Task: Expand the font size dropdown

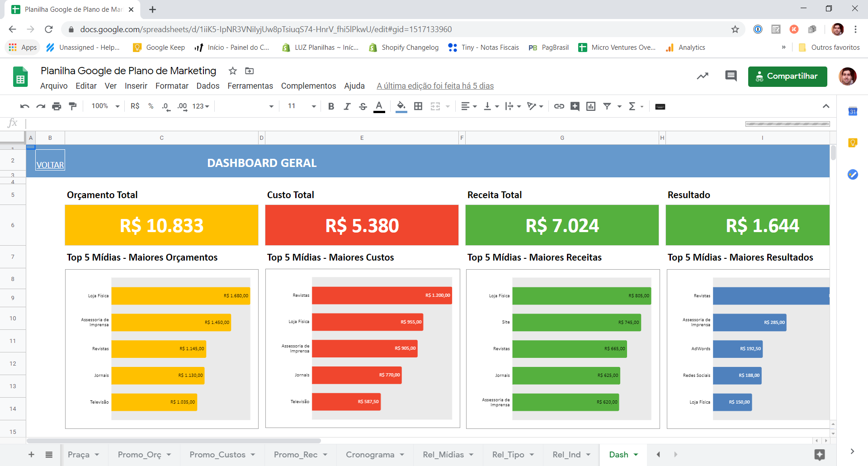Action: pyautogui.click(x=313, y=106)
